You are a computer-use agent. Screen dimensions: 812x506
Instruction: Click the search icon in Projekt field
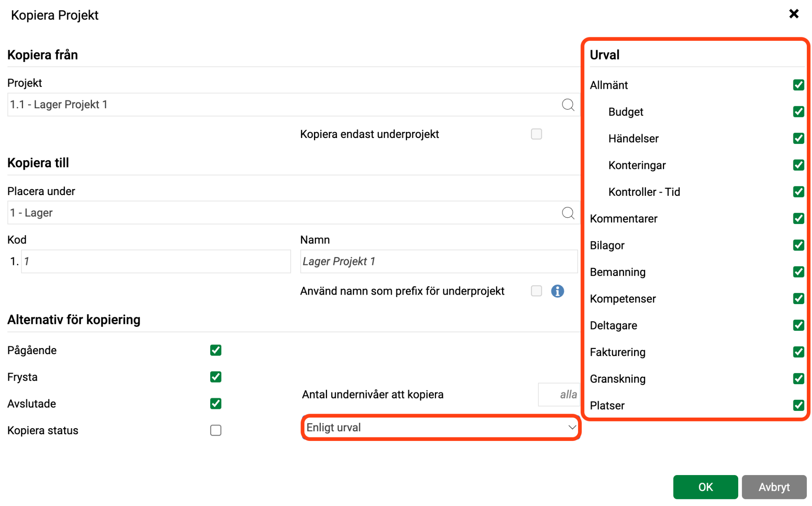(568, 105)
